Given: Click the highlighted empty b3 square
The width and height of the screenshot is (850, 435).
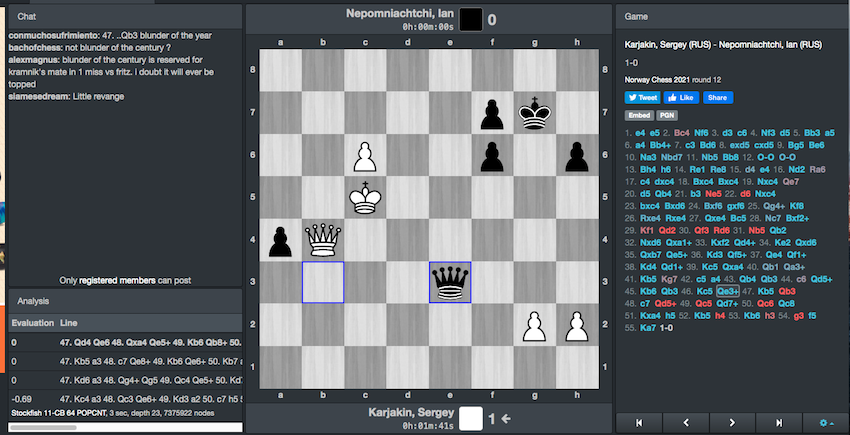Looking at the screenshot, I should point(323,283).
